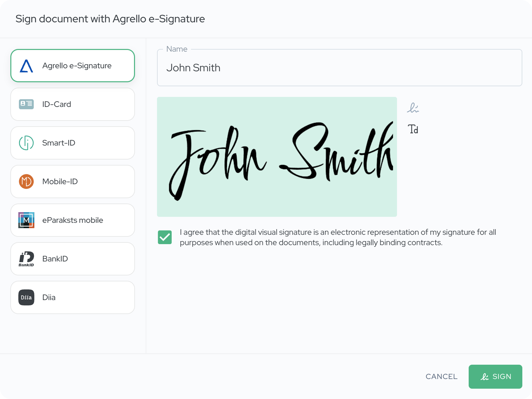This screenshot has height=399, width=532.
Task: Select the Mobile-ID label text
Action: point(60,182)
